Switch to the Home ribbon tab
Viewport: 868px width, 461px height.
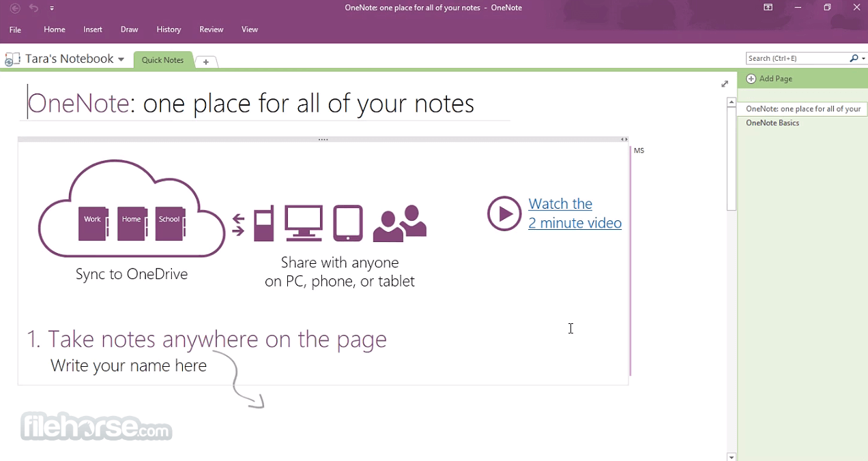[55, 29]
